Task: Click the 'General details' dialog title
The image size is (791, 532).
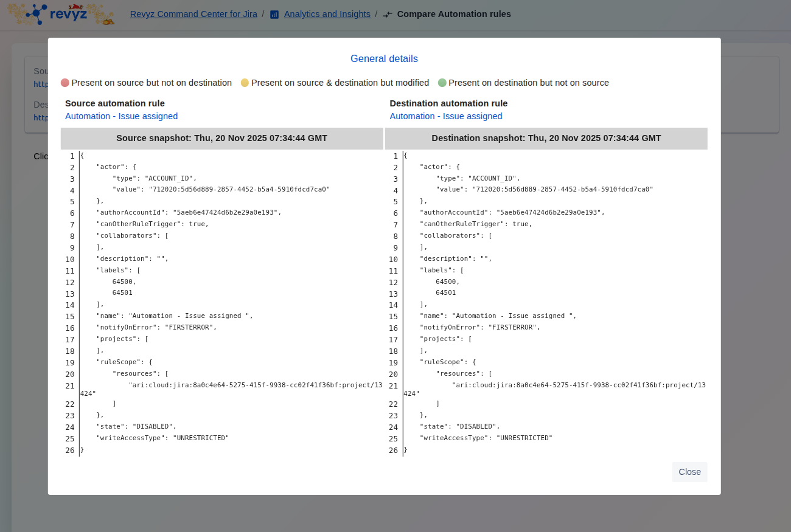Action: [x=384, y=59]
